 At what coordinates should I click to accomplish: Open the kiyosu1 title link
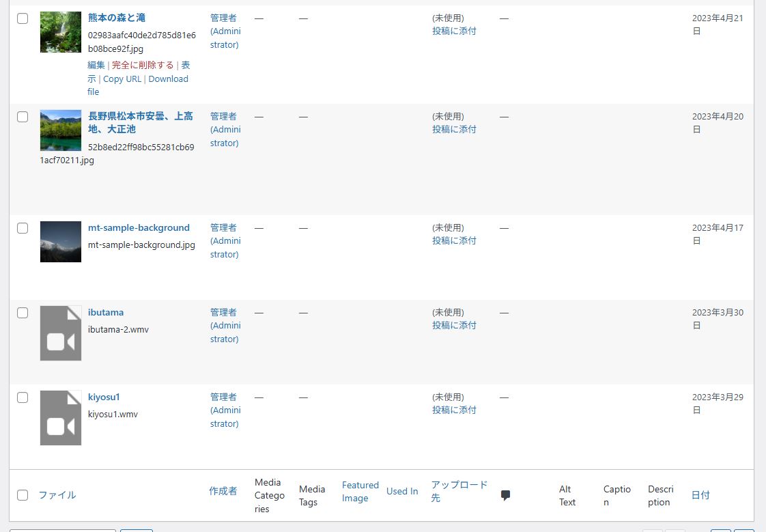point(104,397)
